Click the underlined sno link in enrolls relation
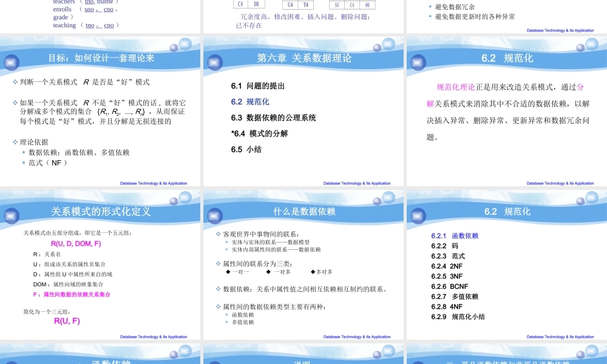 89,10
